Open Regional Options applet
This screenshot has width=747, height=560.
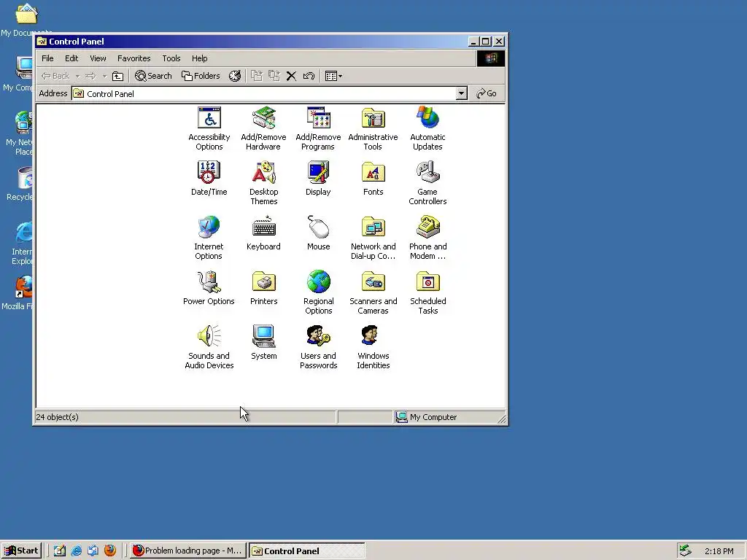pyautogui.click(x=318, y=293)
